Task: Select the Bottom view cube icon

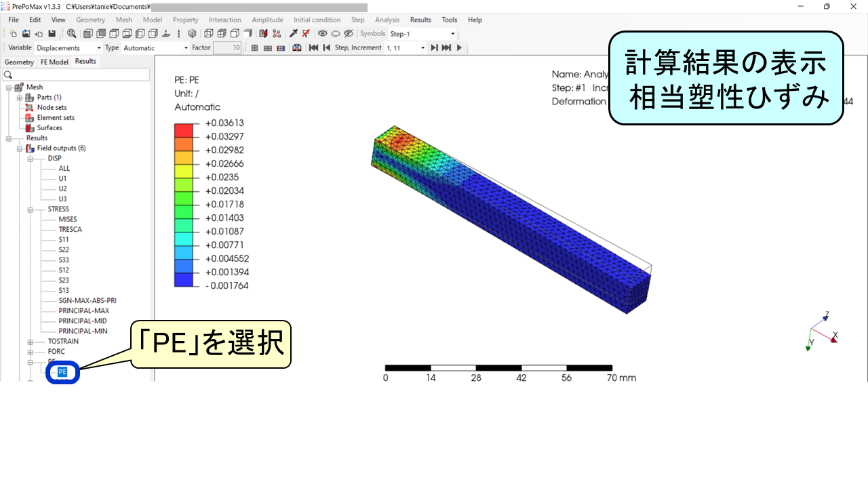Action: (x=127, y=34)
